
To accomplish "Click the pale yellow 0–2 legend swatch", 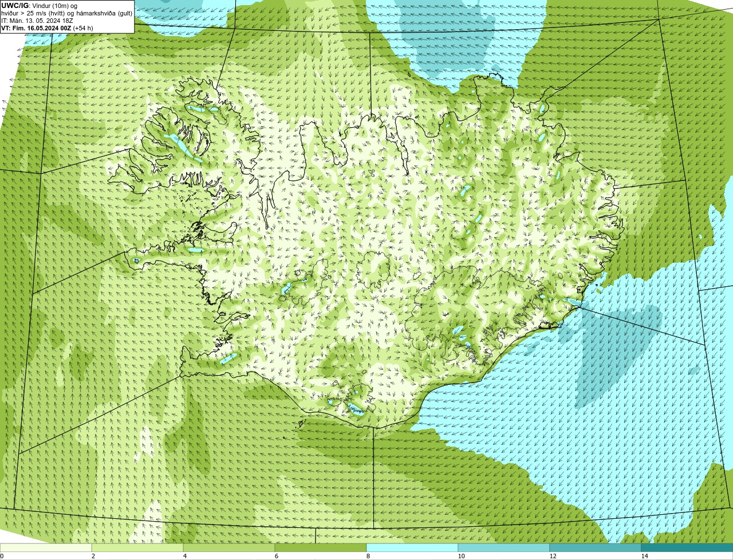I will click(x=46, y=547).
